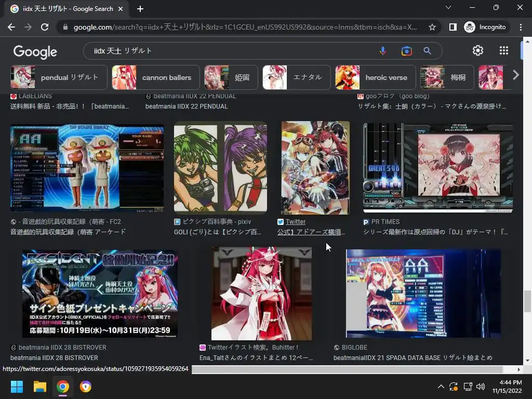The image size is (532, 399).
Task: Submit search with the magnifier icon
Action: tap(427, 51)
